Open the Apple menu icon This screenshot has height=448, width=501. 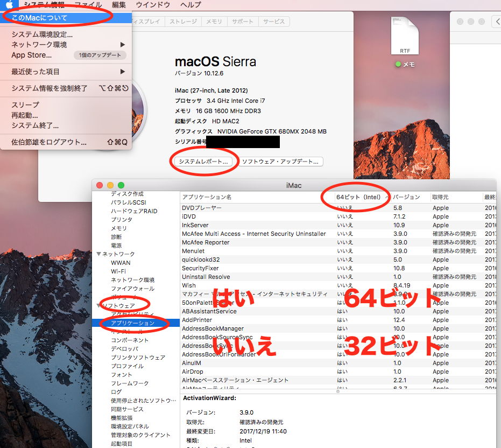point(9,4)
